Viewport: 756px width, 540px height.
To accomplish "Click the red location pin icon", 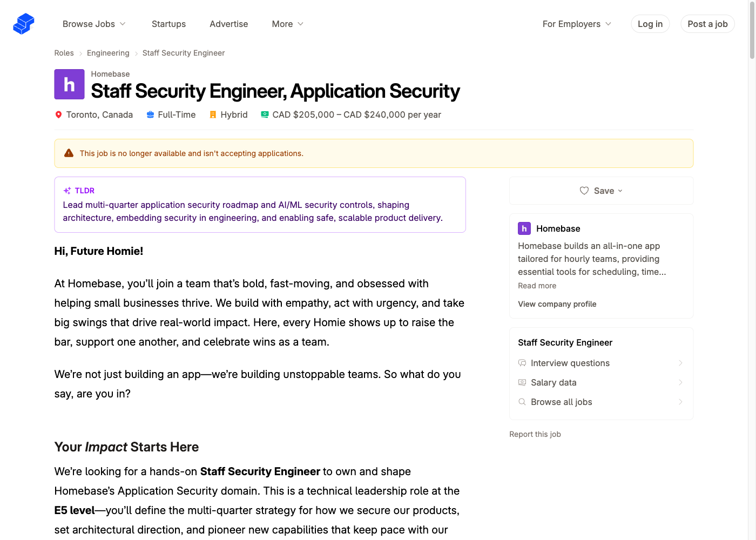I will pos(58,114).
